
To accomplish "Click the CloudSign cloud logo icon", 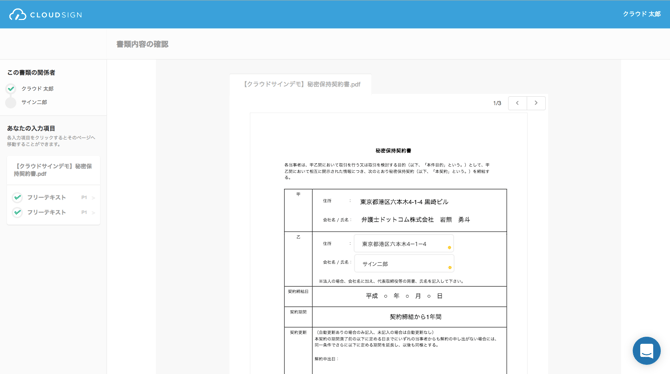I will 18,14.
